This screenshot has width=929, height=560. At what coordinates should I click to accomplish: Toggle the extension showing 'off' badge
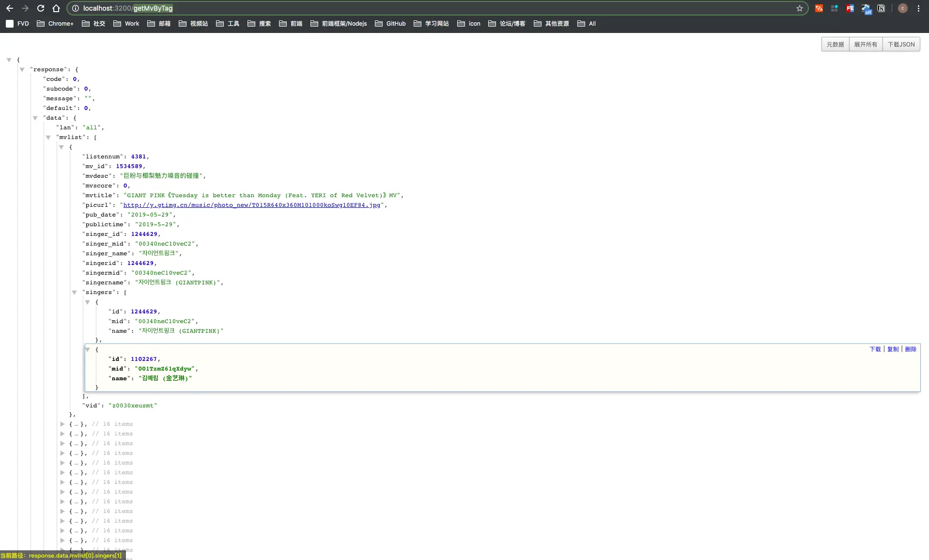[866, 9]
